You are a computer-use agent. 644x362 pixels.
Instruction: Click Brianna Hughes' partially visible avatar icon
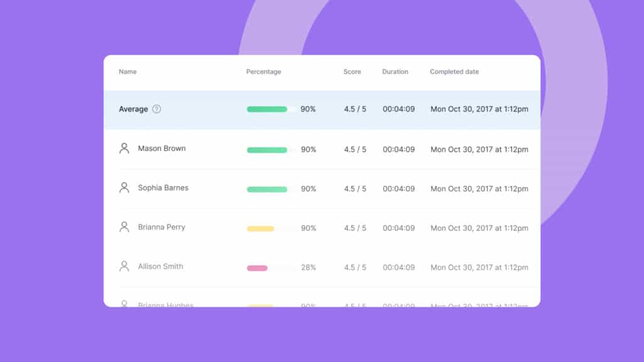click(x=124, y=304)
